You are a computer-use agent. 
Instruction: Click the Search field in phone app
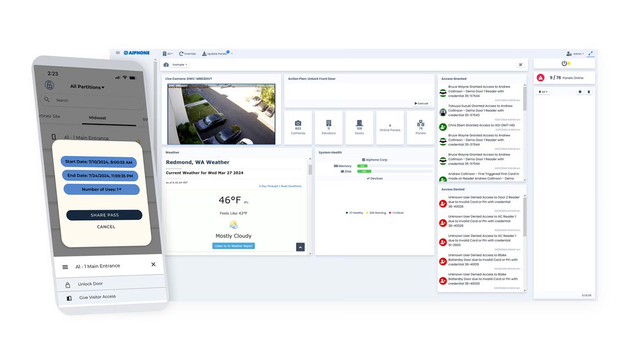93,100
